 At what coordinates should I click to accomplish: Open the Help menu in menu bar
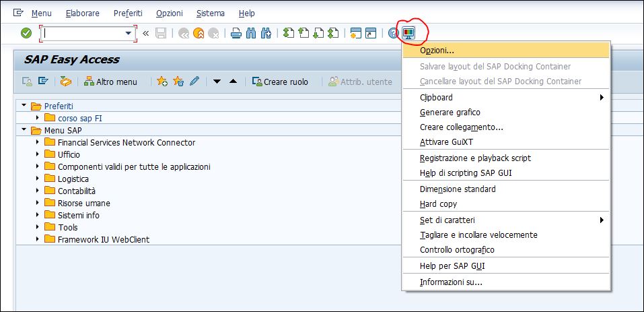click(247, 13)
